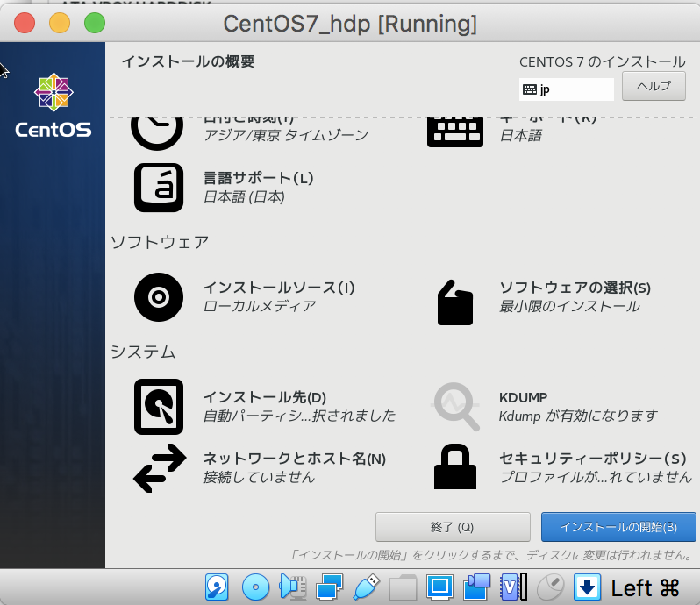Open the KDUMP magnifier icon
Screen dimensions: 700x605
pyautogui.click(x=455, y=407)
